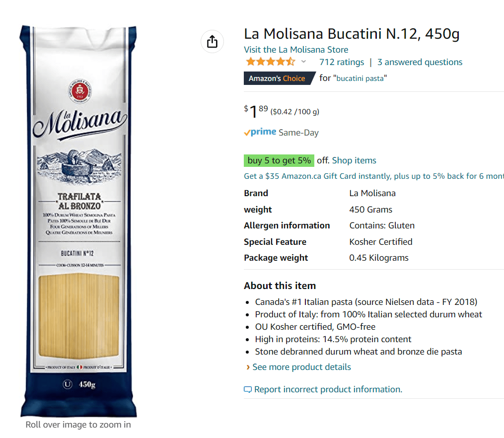504x438 pixels.
Task: Click the buy 5 to get 5% badge
Action: click(x=279, y=160)
